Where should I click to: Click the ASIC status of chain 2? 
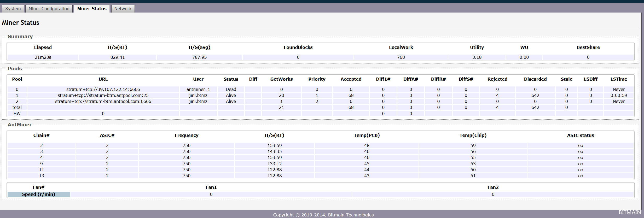580,145
